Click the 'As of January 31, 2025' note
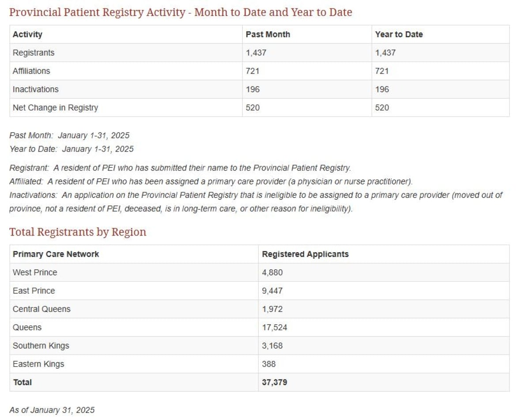This screenshot has width=521, height=420. (x=52, y=410)
